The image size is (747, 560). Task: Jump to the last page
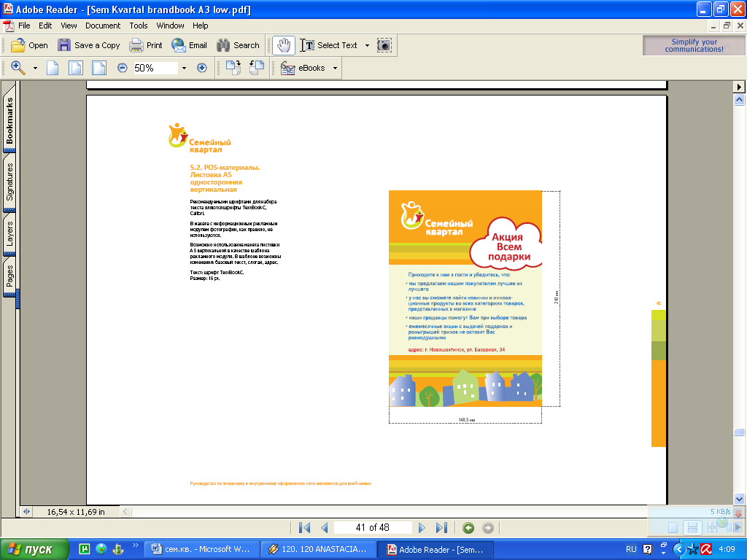[441, 528]
